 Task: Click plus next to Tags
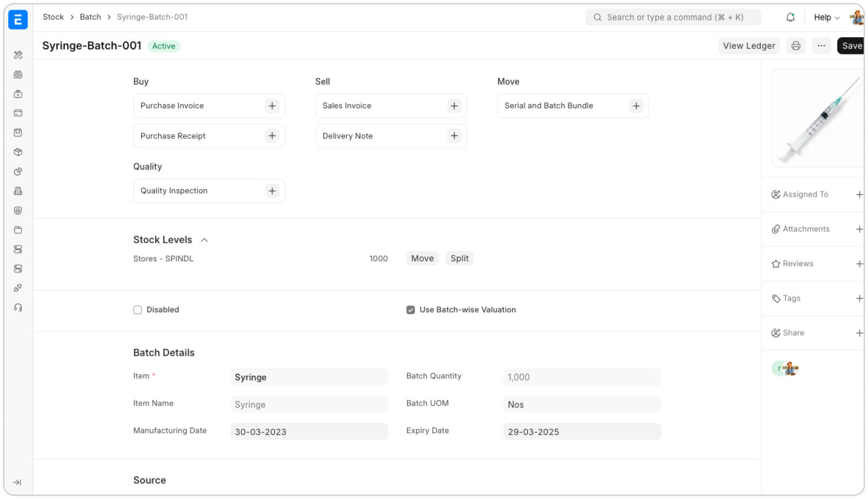pyautogui.click(x=859, y=299)
